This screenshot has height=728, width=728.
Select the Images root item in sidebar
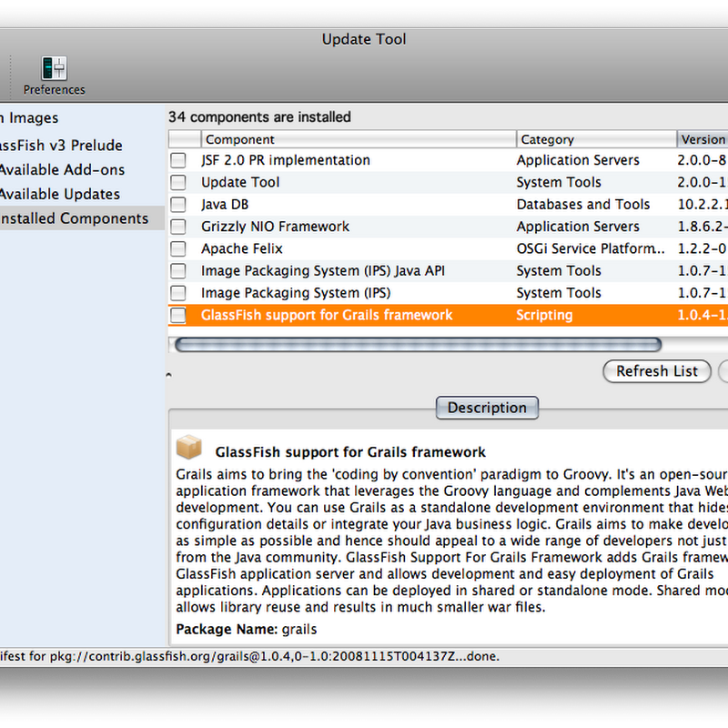tap(29, 118)
